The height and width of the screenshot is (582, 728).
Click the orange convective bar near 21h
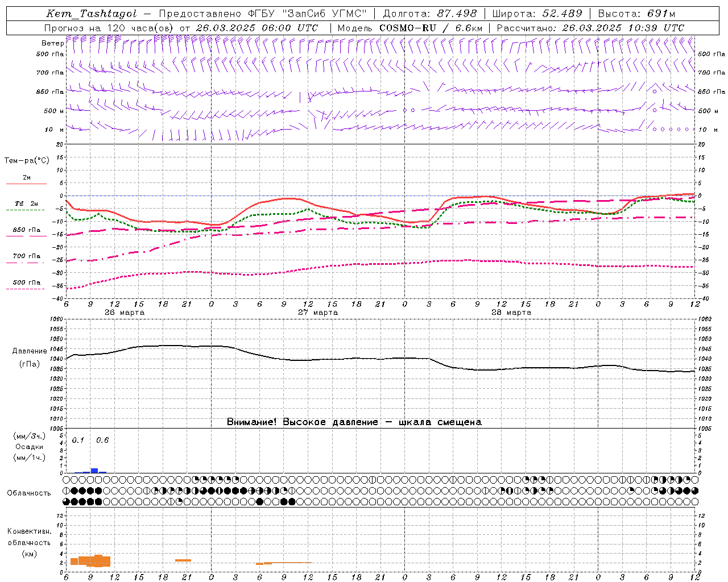coord(183,560)
